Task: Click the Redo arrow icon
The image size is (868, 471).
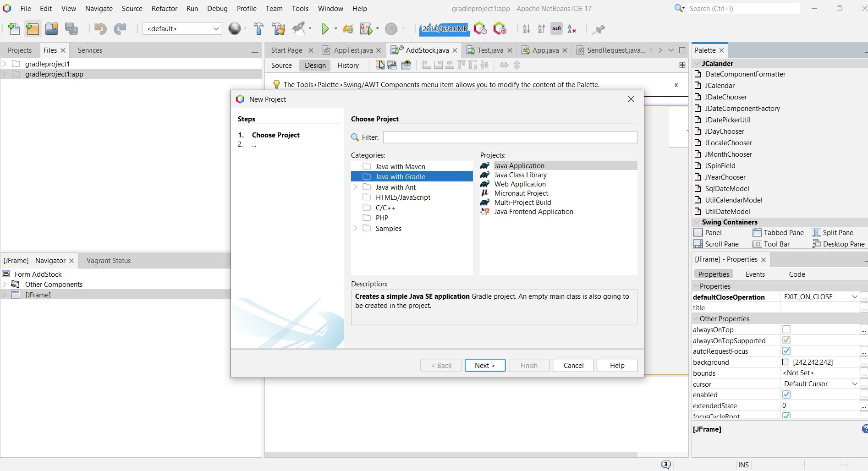Action: [x=120, y=29]
